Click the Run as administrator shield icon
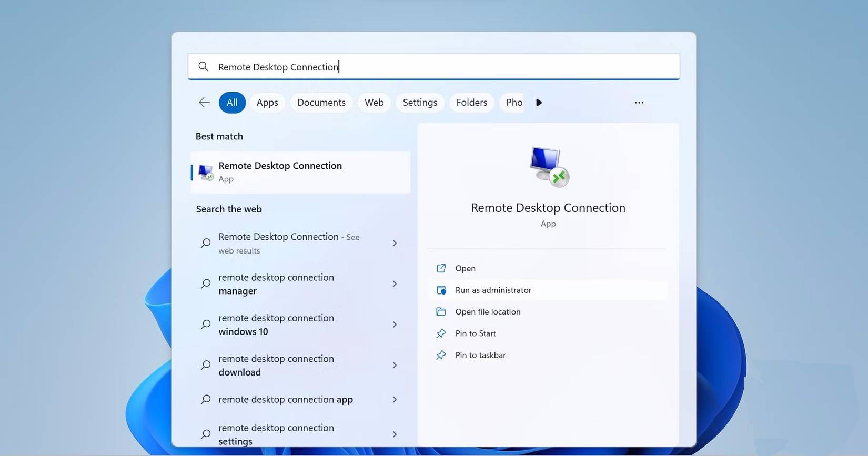The height and width of the screenshot is (456, 868). [441, 290]
